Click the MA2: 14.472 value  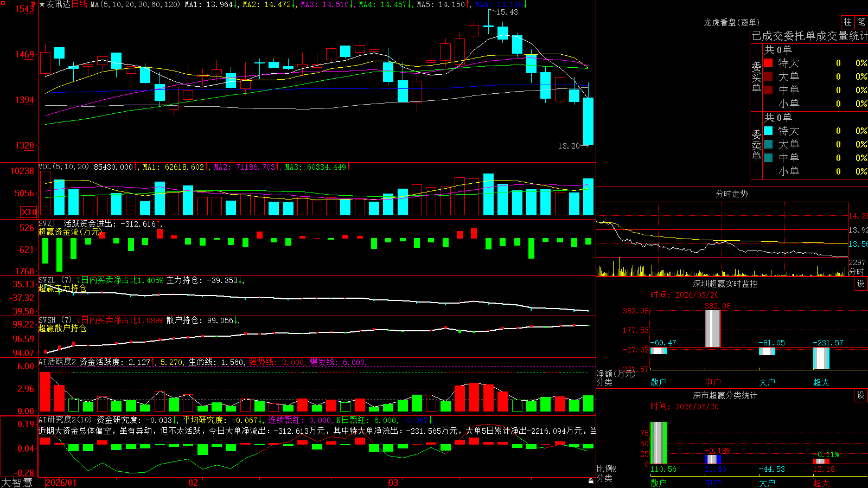click(269, 4)
